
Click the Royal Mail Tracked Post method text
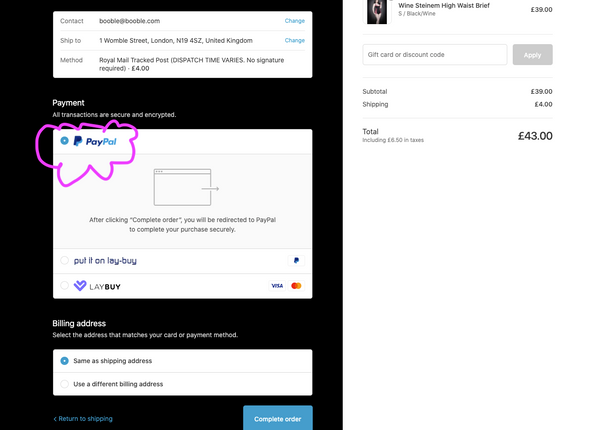(192, 64)
